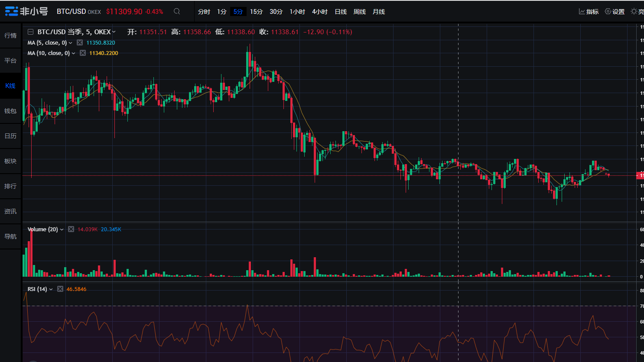Switch to the 日线 timeframe tab
644x362 pixels.
click(341, 12)
